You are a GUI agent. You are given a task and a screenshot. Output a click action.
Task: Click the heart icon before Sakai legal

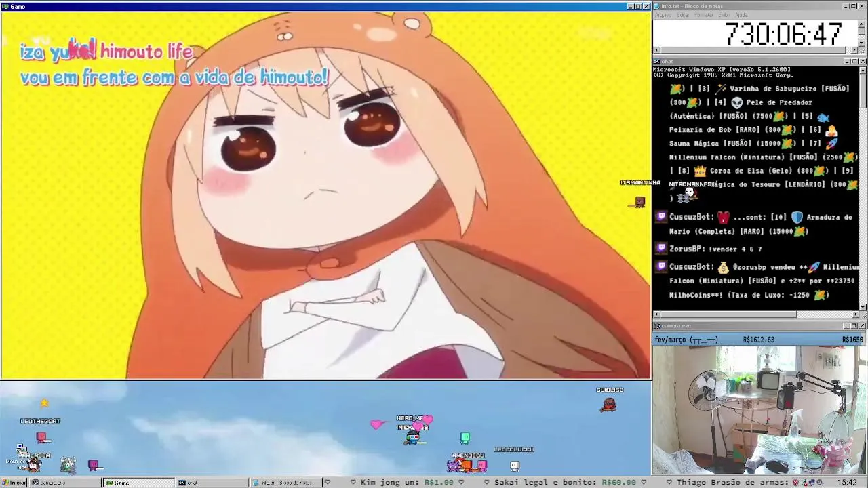pos(486,483)
